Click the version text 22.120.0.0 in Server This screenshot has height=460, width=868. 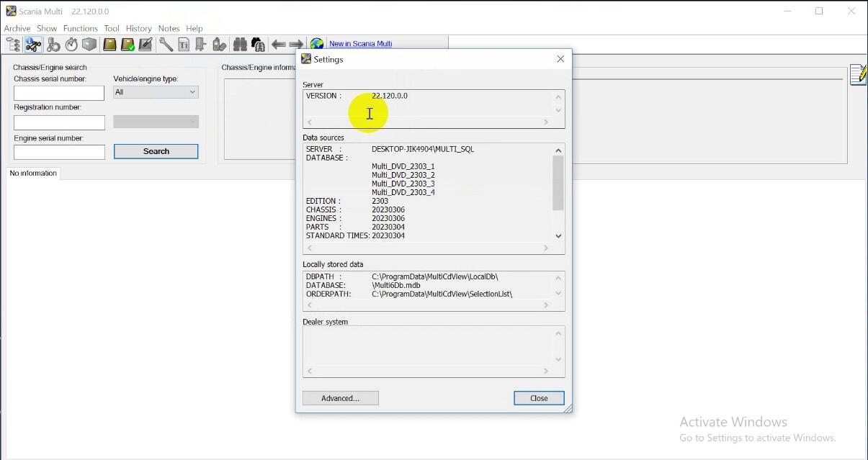390,96
